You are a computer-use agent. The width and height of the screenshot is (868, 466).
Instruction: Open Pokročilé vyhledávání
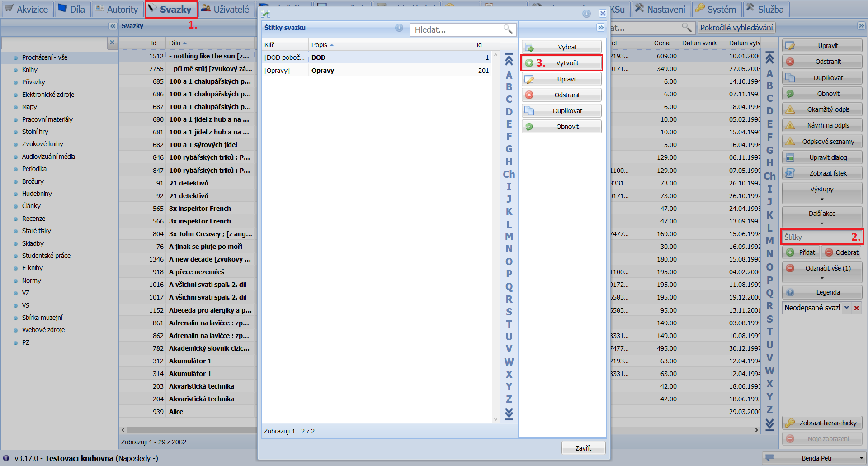coord(736,28)
